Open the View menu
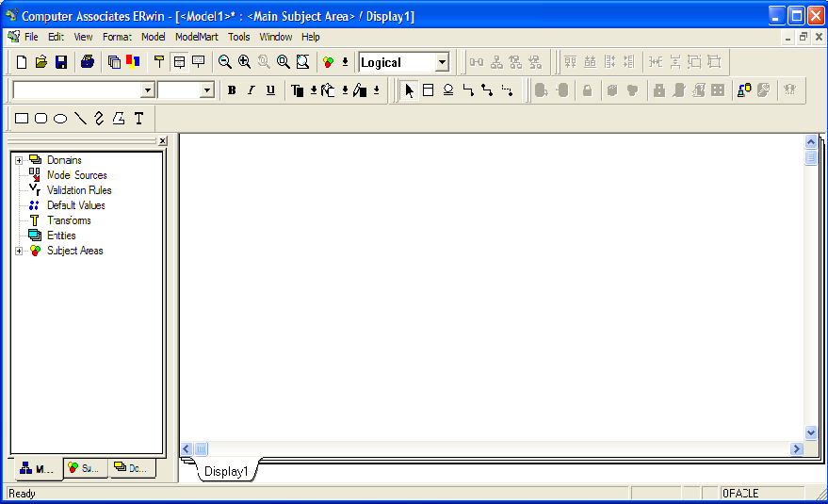Screen dimensions: 828x504 point(83,37)
